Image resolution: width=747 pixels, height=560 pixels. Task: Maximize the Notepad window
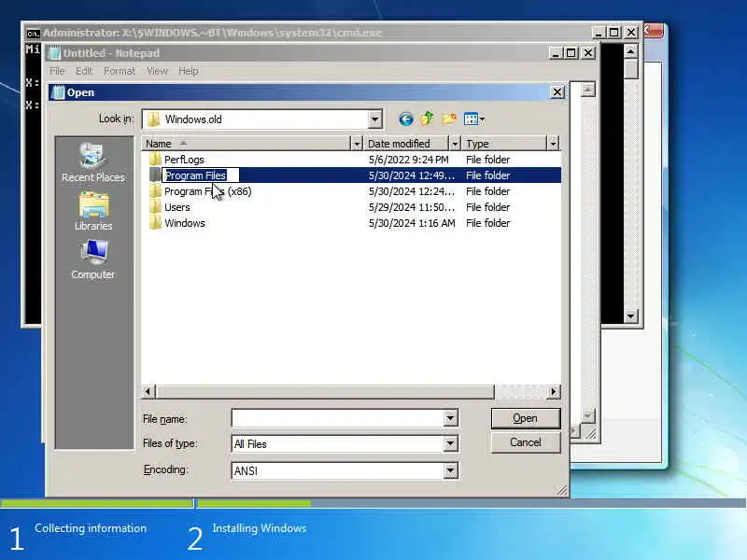pos(571,53)
